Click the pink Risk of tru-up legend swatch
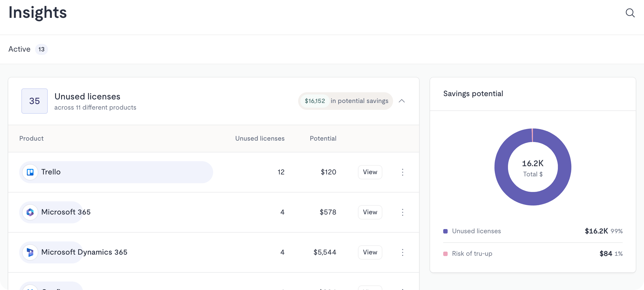Screen dimensions: 644x290 point(445,254)
